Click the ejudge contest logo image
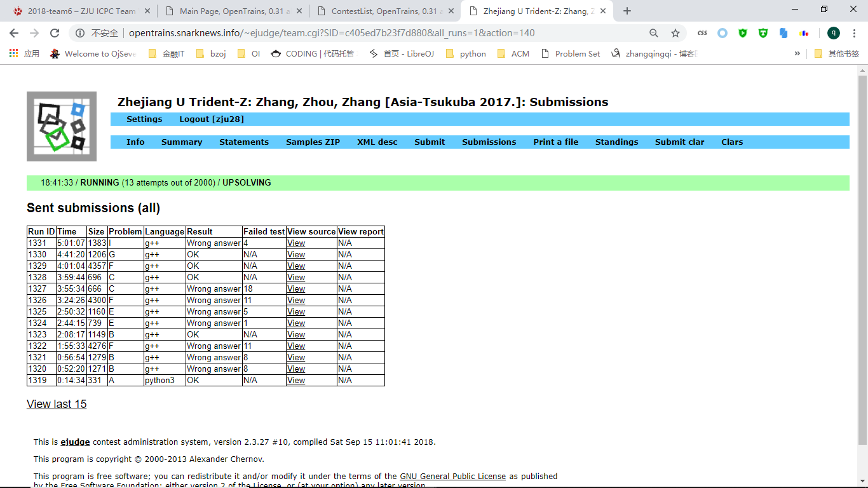The width and height of the screenshot is (868, 488). tap(62, 126)
